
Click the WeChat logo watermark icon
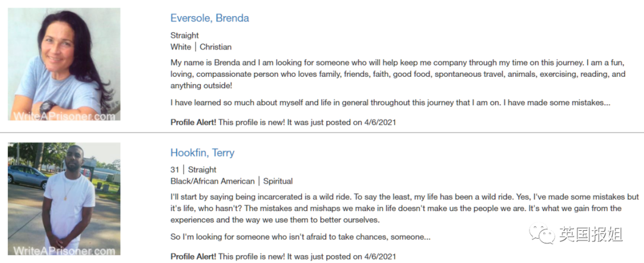[542, 234]
